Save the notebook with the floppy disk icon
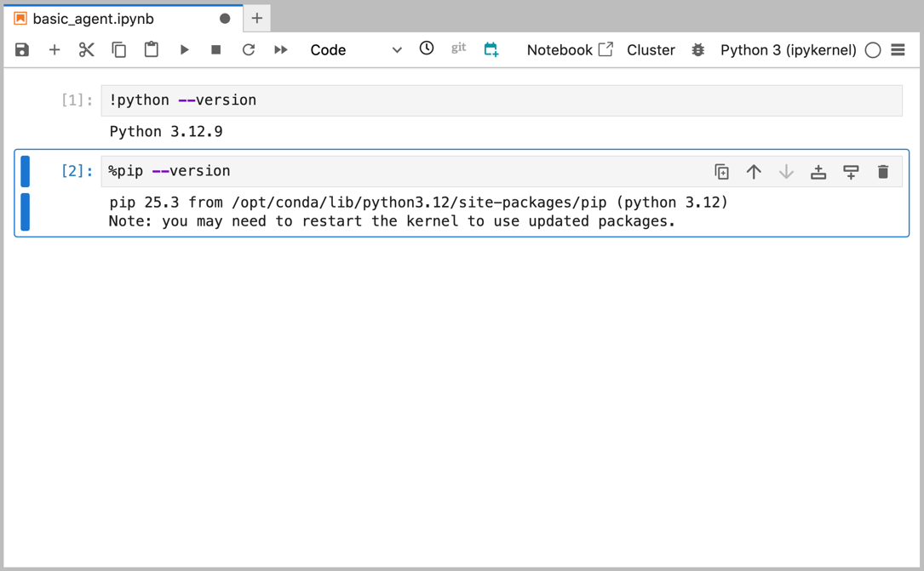The height and width of the screenshot is (571, 924). (22, 50)
